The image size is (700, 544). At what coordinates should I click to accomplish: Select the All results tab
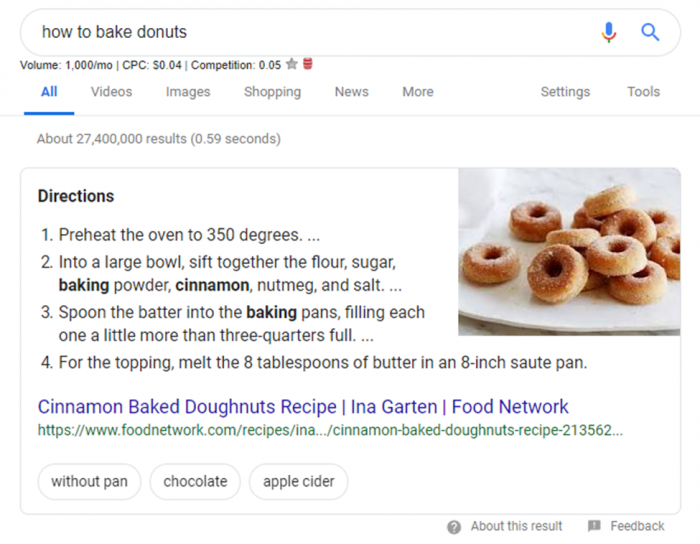(x=49, y=92)
